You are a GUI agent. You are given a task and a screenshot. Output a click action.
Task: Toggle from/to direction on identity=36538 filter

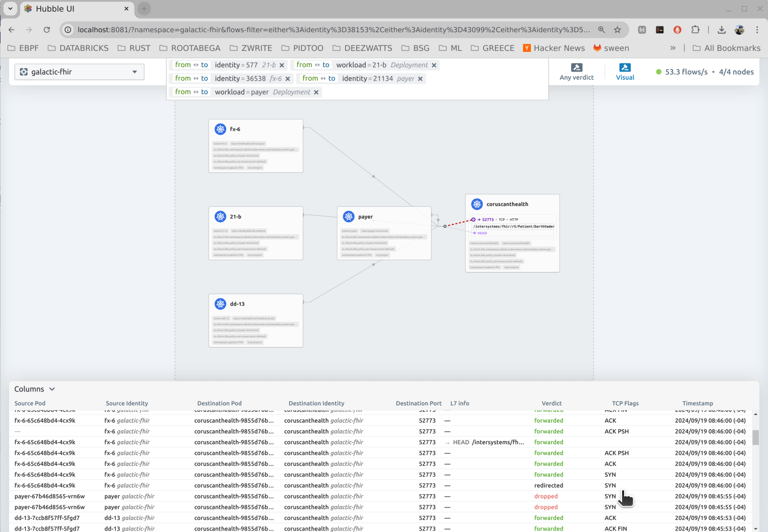192,79
